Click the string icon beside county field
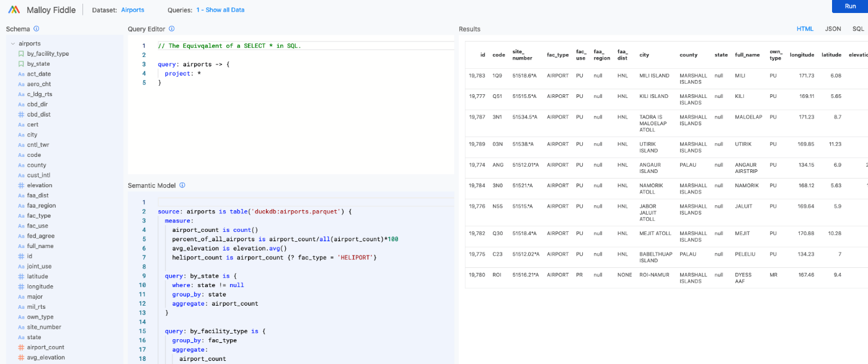The height and width of the screenshot is (364, 868). pos(21,165)
